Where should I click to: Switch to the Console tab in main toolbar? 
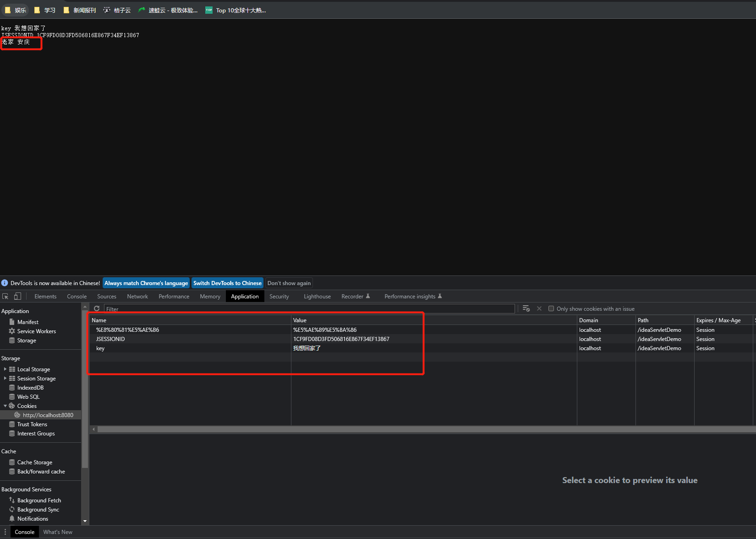coord(77,297)
